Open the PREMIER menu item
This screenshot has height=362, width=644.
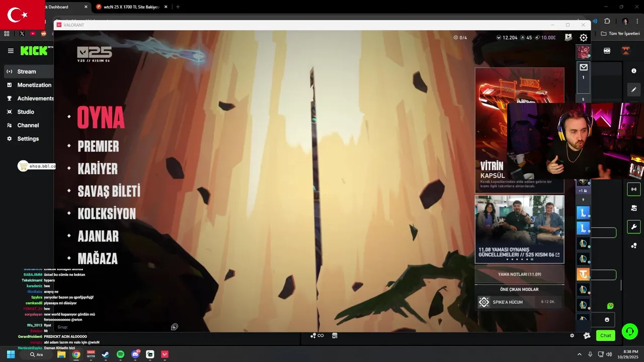pyautogui.click(x=98, y=146)
